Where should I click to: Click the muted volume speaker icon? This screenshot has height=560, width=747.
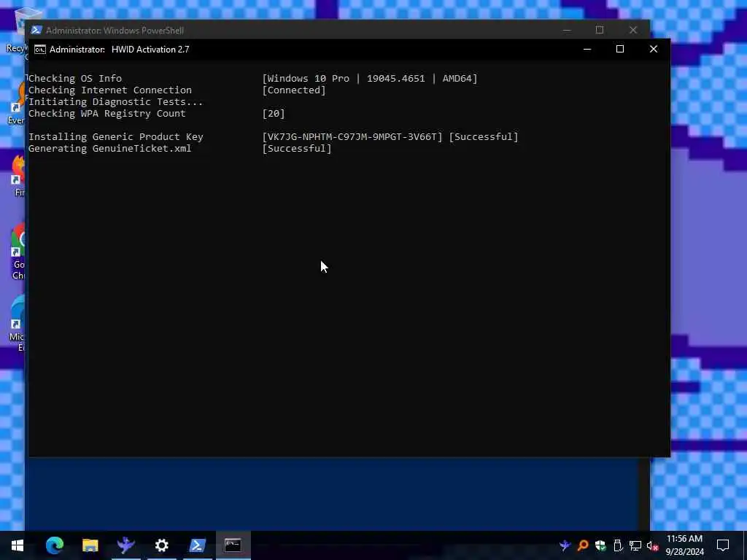[x=652, y=545]
